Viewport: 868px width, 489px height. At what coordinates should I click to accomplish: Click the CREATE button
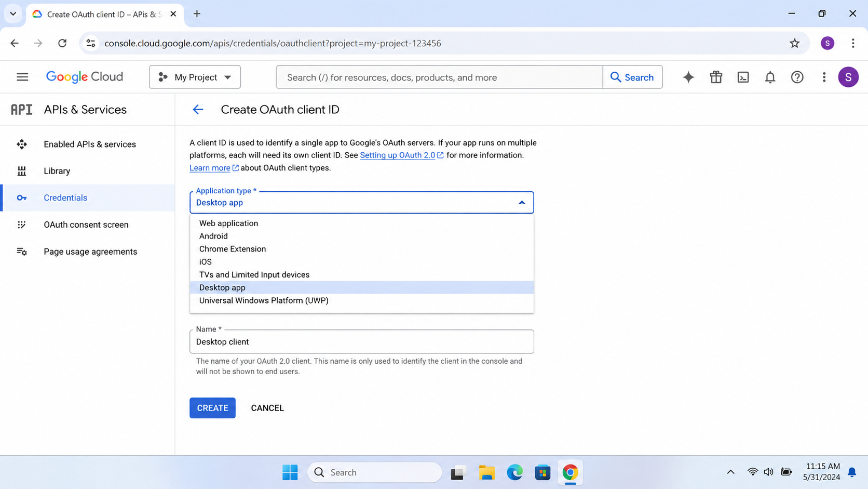pyautogui.click(x=212, y=408)
